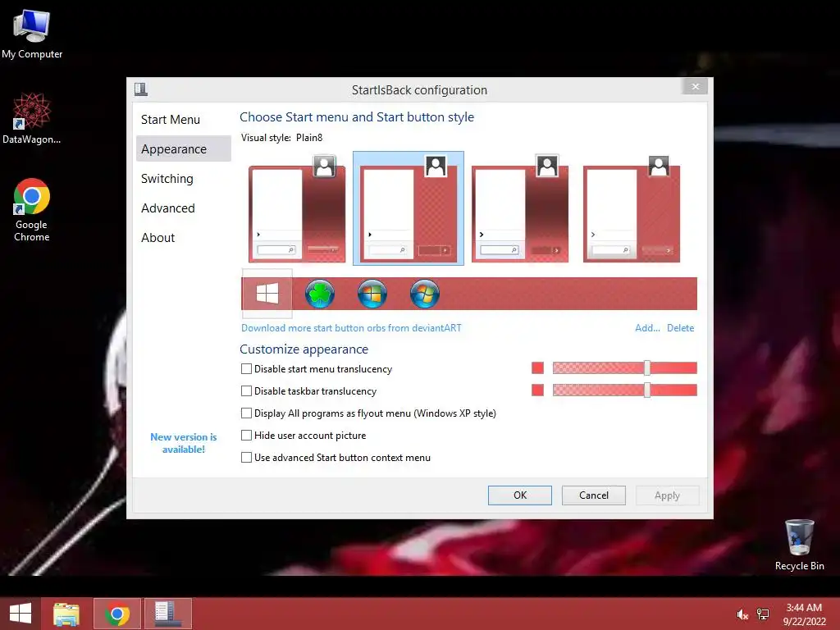Show the taskbar clock and date
Viewport: 840px width, 630px height.
[804, 614]
